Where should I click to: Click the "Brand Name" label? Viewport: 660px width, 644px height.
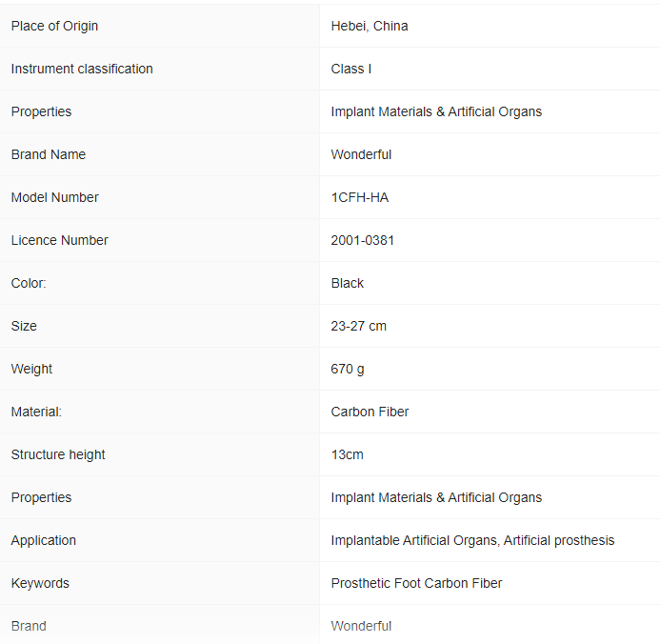(x=49, y=154)
